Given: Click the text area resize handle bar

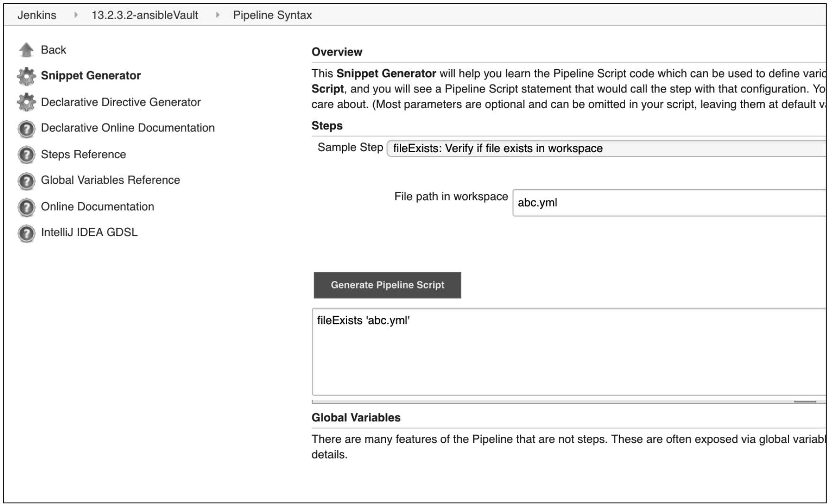Looking at the screenshot, I should pyautogui.click(x=805, y=402).
